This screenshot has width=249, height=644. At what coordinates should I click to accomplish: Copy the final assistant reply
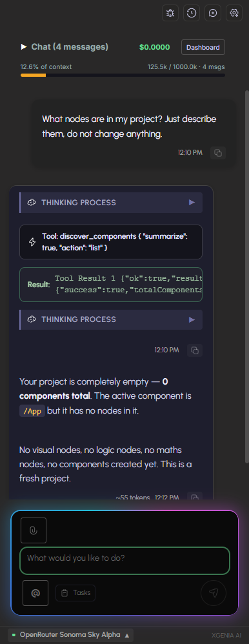[x=195, y=497]
